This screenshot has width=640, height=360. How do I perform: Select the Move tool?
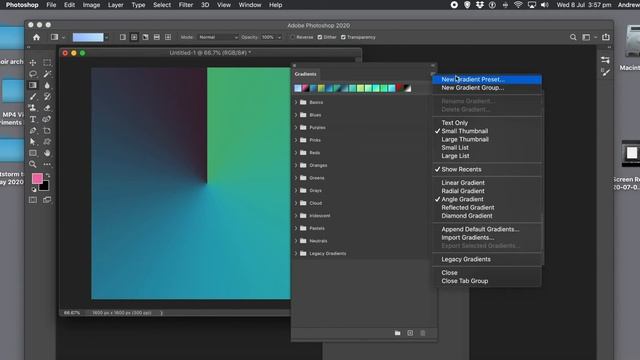[33, 62]
